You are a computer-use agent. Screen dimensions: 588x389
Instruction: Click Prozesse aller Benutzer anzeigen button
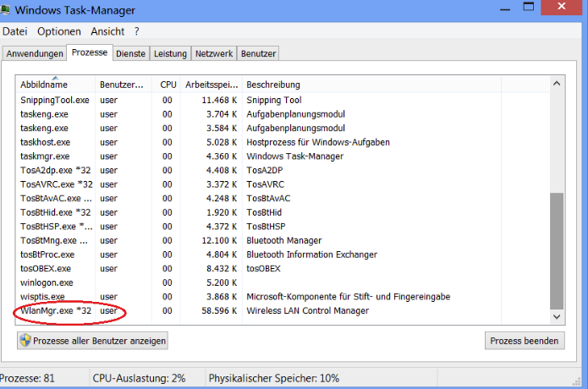click(92, 341)
